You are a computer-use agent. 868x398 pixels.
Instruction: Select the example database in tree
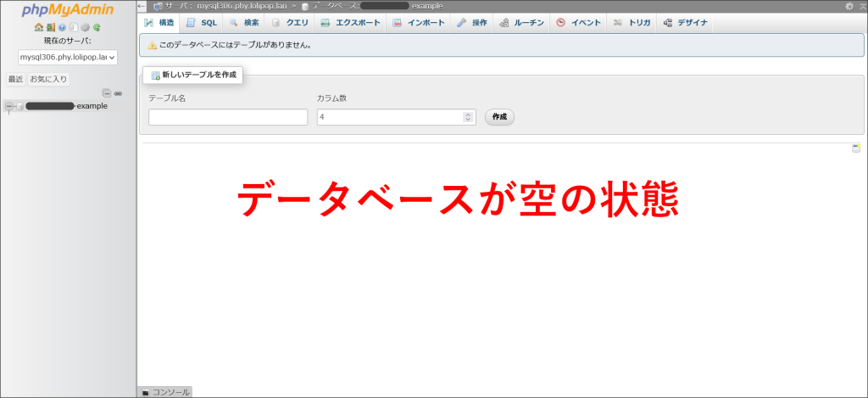click(x=66, y=106)
